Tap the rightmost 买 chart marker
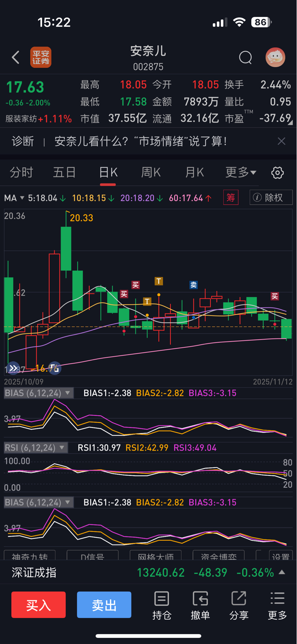This screenshot has width=297, height=644. (x=275, y=296)
